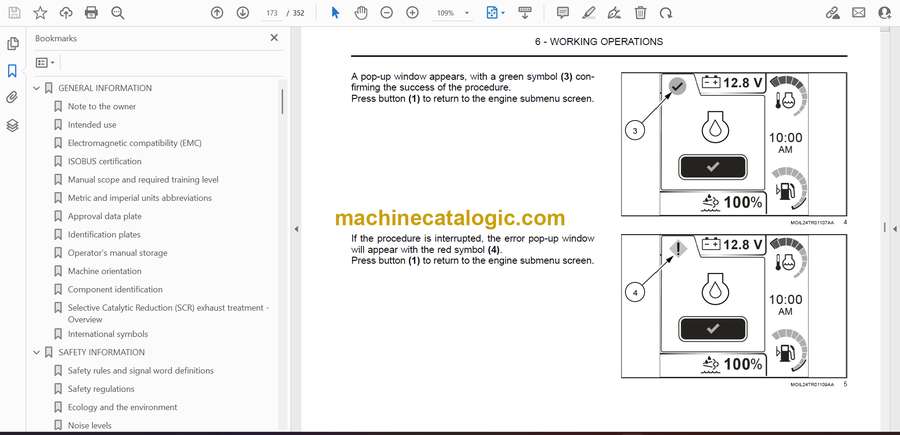This screenshot has width=900, height=435.
Task: Toggle the Layers panel in left sidebar
Action: coord(12,125)
